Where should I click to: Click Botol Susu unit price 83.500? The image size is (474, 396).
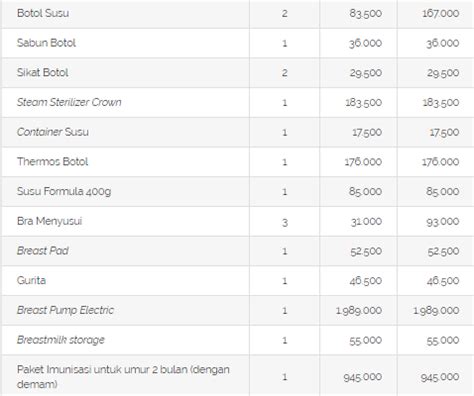pyautogui.click(x=366, y=13)
